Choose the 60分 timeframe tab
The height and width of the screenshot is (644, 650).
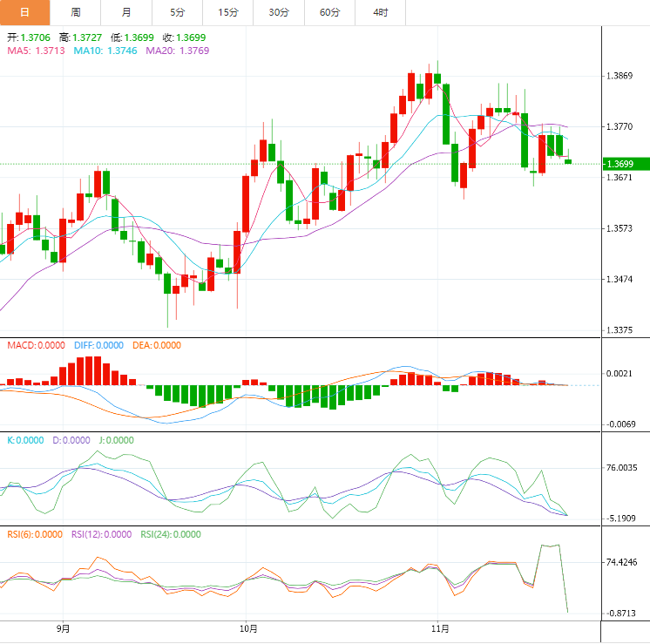329,12
